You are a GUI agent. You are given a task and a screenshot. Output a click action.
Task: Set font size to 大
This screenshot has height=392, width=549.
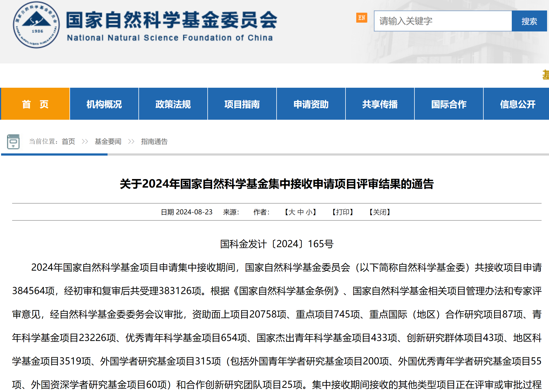tap(292, 212)
